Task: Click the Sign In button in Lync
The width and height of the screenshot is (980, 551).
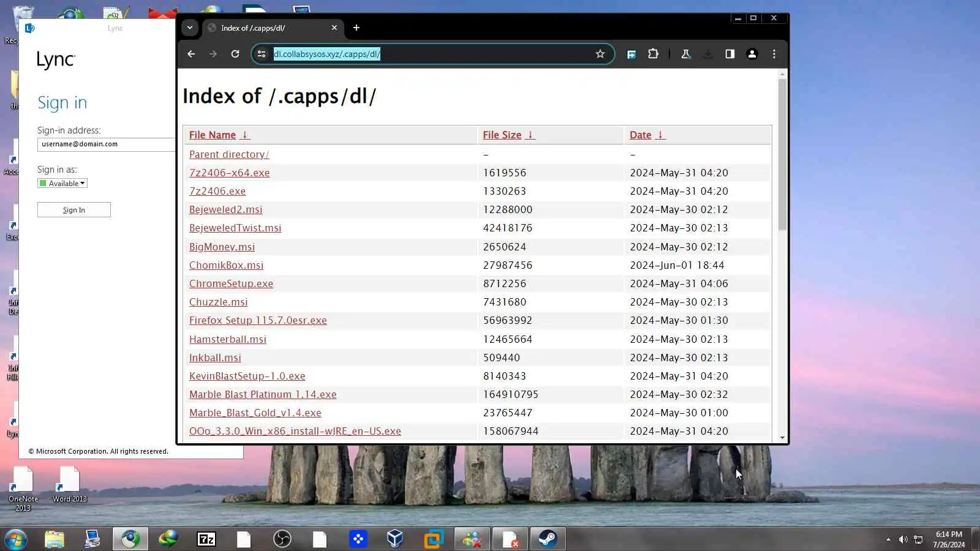Action: pos(74,210)
